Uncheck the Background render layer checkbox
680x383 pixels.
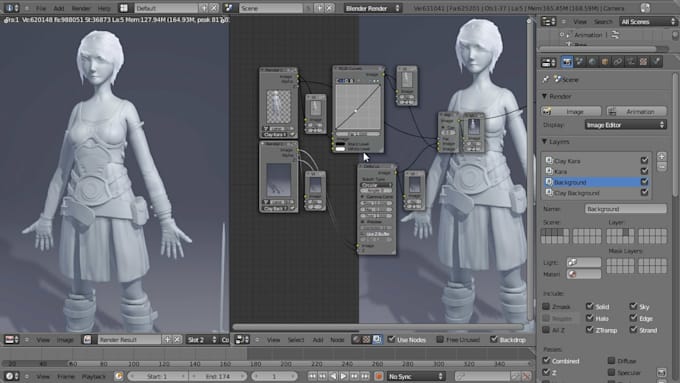[x=644, y=182]
